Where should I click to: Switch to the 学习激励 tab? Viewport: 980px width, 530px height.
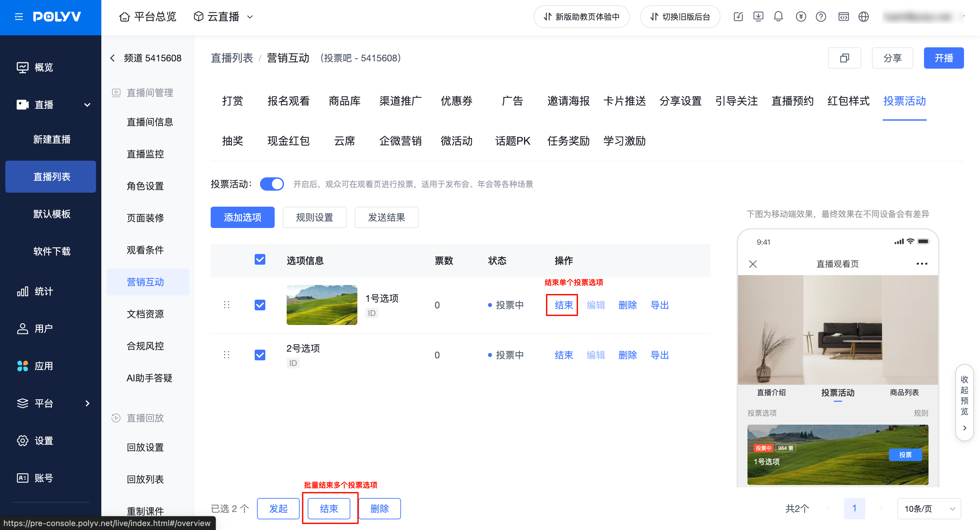click(624, 141)
